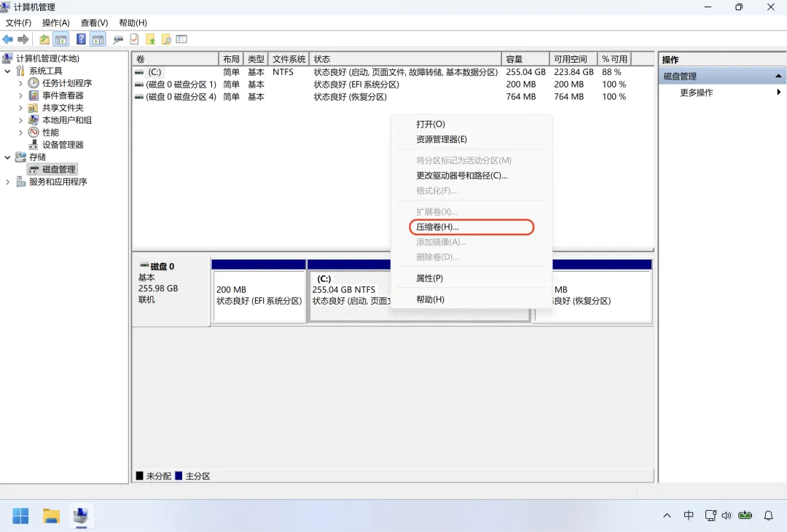Viewport: 787px width, 532px height.
Task: Click the back navigation arrow in toolbar
Action: (x=7, y=39)
